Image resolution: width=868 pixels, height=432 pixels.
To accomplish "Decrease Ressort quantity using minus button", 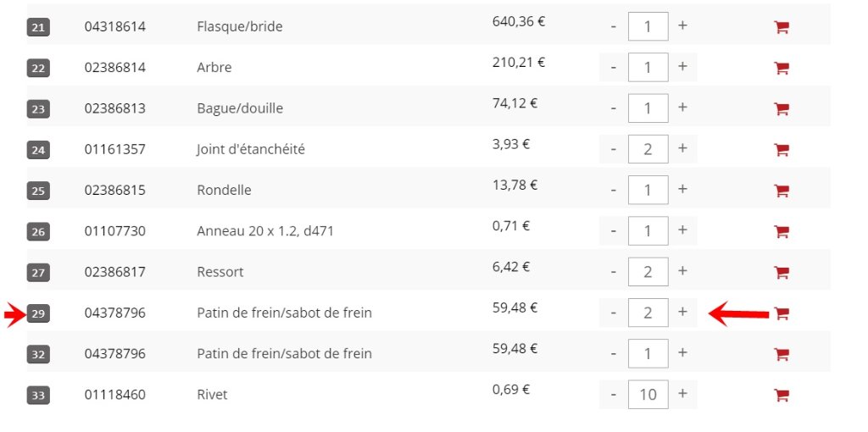I will 614,272.
